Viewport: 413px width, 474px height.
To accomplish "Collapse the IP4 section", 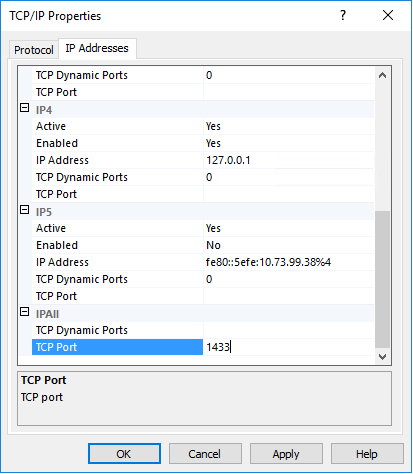I will pos(25,108).
